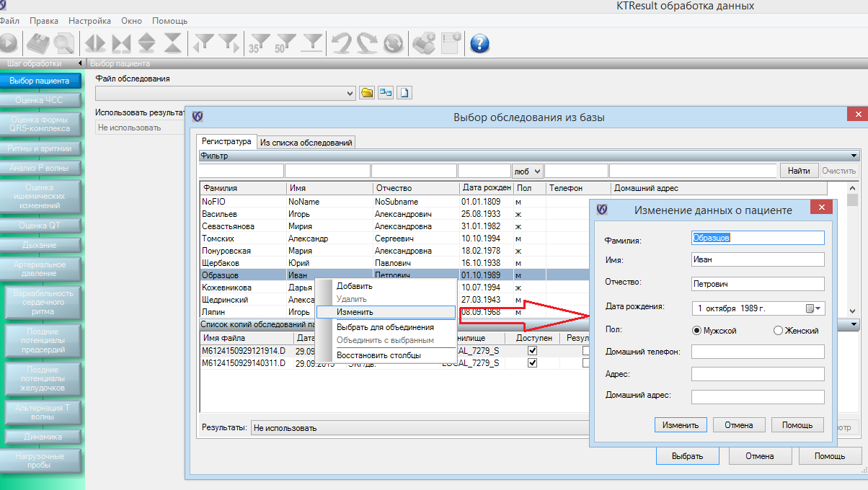Screen dimensions: 868x490
Task: Collapse the Шаг обработки panel arrow
Action: (x=79, y=63)
